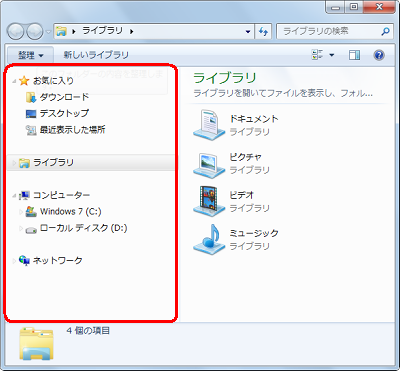Maximize the Explorer window
The width and height of the screenshot is (400, 371).
point(354,6)
